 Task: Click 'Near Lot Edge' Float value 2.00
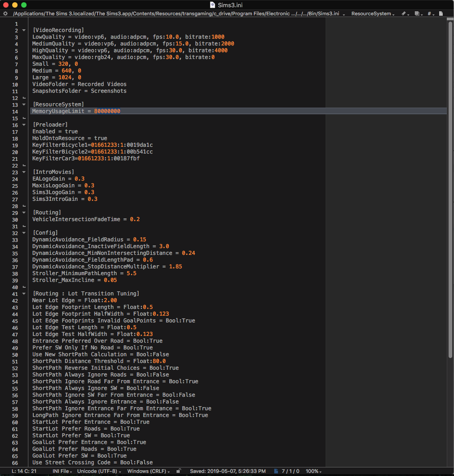[110, 300]
